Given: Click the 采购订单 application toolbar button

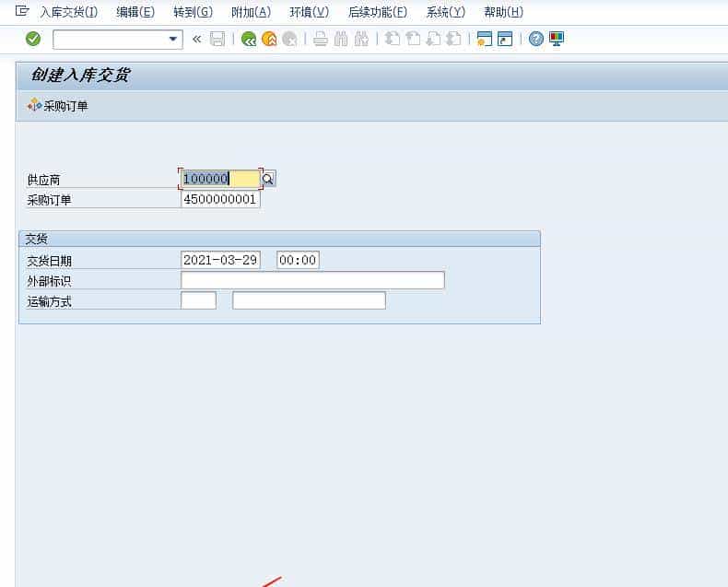Looking at the screenshot, I should (x=58, y=106).
